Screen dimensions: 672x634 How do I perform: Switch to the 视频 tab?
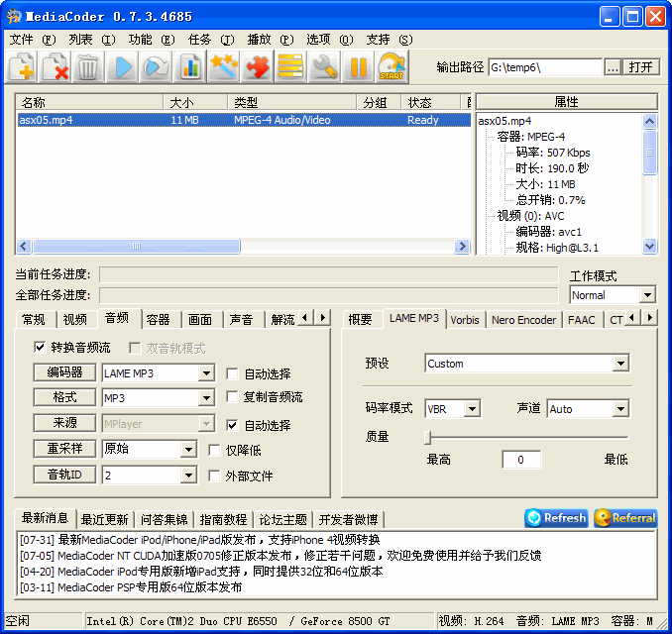point(75,320)
